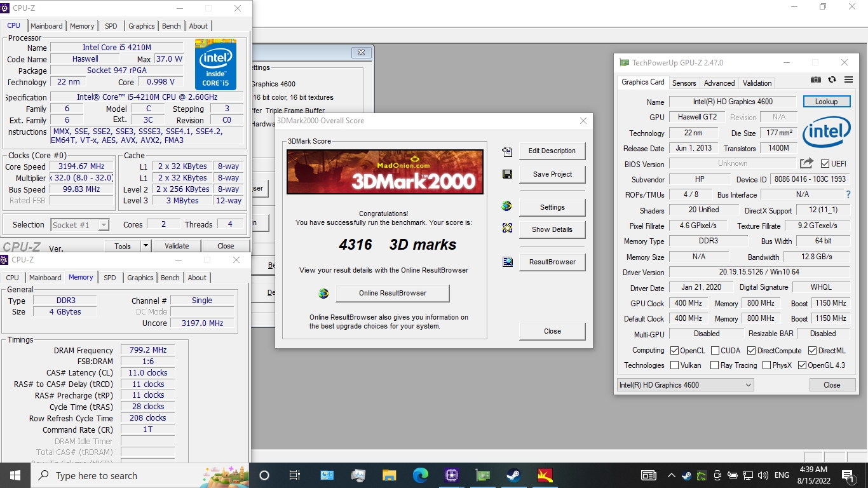Viewport: 868px width, 488px height.
Task: Open the Socket #1 selection dropdown
Action: (79, 225)
